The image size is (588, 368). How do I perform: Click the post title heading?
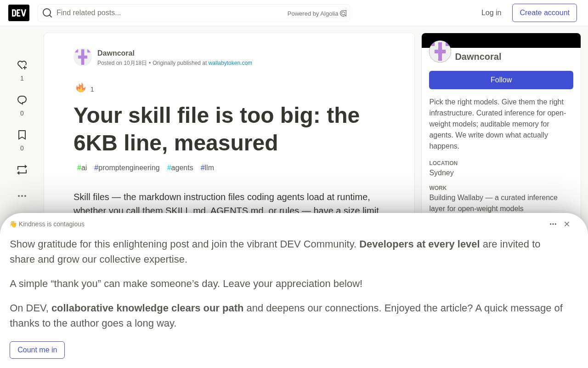click(x=216, y=129)
